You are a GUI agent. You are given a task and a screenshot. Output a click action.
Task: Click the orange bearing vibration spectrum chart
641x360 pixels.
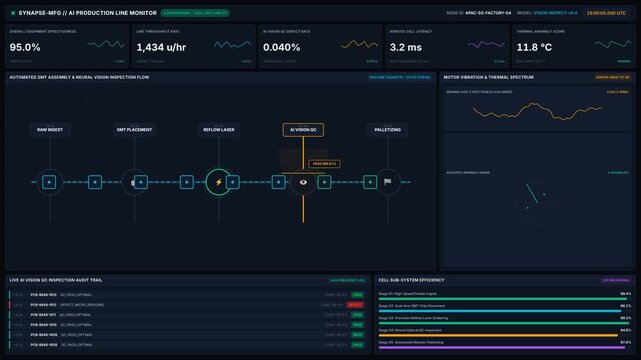click(537, 111)
